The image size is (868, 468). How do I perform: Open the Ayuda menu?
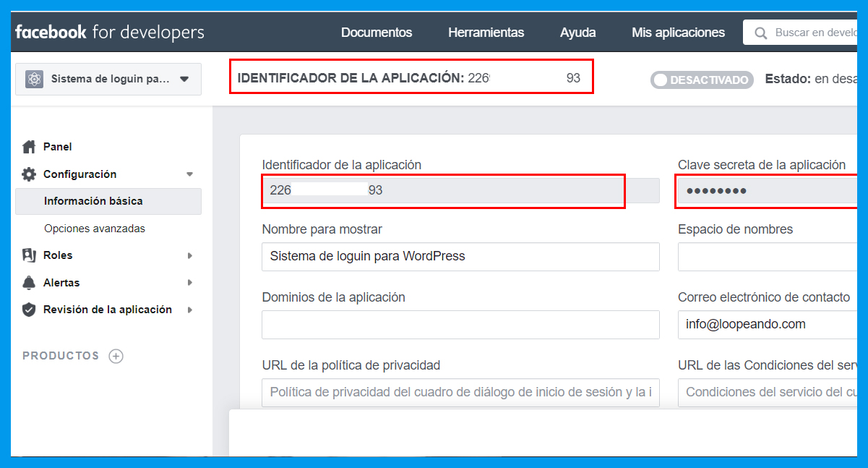[578, 33]
